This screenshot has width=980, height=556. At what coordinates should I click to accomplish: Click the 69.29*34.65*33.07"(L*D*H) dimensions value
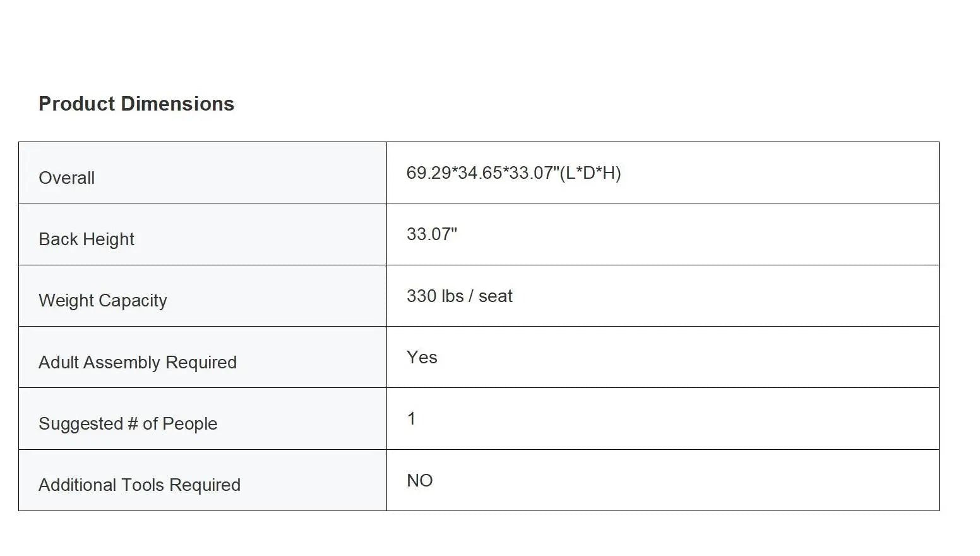click(x=513, y=172)
